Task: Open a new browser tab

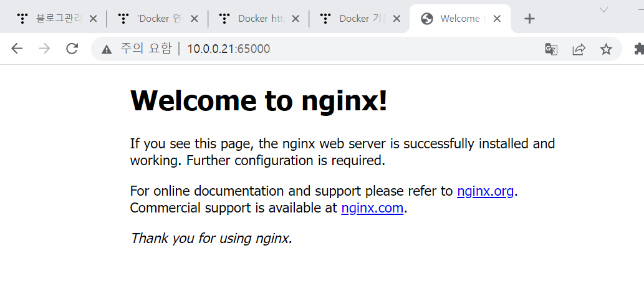Action: 530,19
